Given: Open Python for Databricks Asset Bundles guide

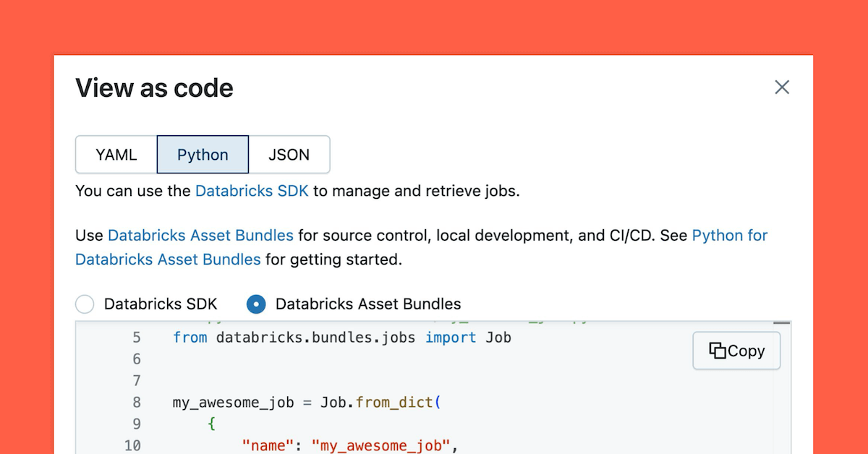Looking at the screenshot, I should [730, 235].
